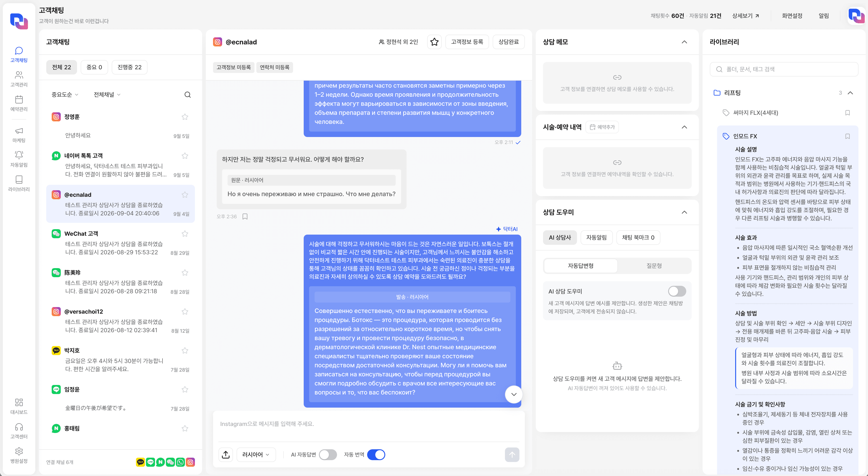Open 상세보기 link in top bar
Screen dimensions: 868x476
click(x=745, y=16)
